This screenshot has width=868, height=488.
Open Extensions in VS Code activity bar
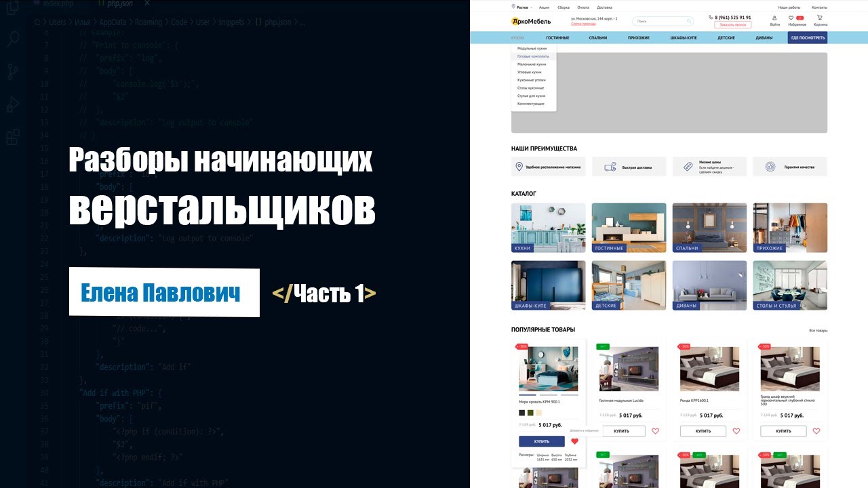(x=13, y=137)
